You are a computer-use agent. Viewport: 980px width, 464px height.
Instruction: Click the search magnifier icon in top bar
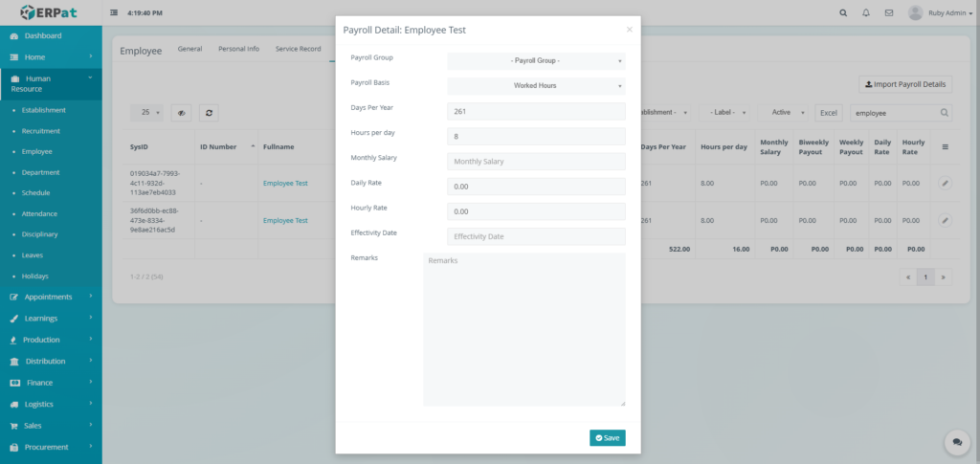coord(843,13)
